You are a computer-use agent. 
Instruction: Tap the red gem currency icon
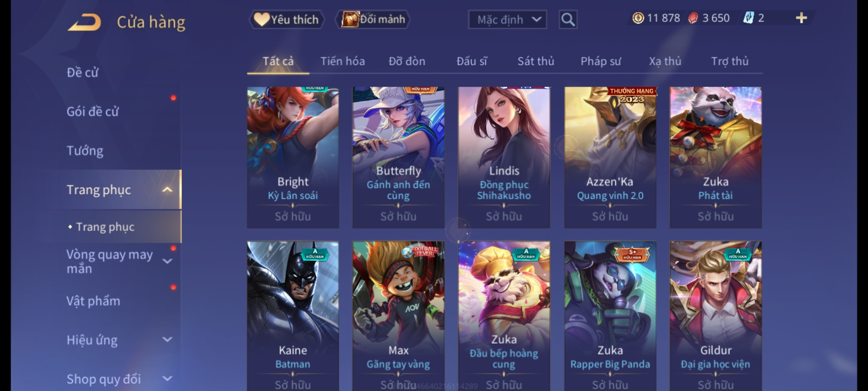click(693, 18)
